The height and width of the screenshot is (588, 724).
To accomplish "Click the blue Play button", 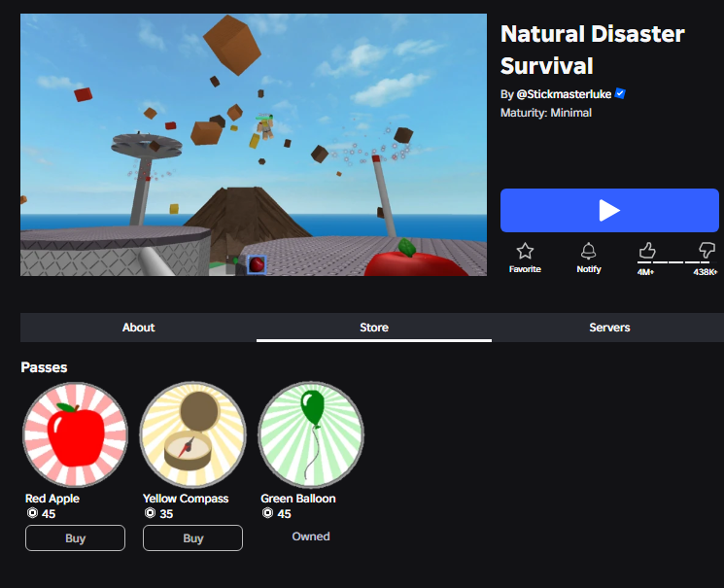I will point(609,210).
